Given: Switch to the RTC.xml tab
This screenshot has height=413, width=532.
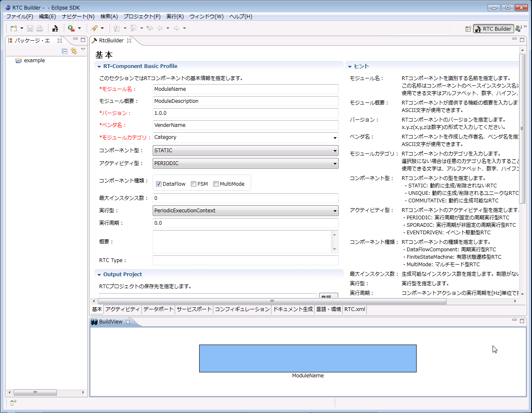Looking at the screenshot, I should click(x=354, y=309).
